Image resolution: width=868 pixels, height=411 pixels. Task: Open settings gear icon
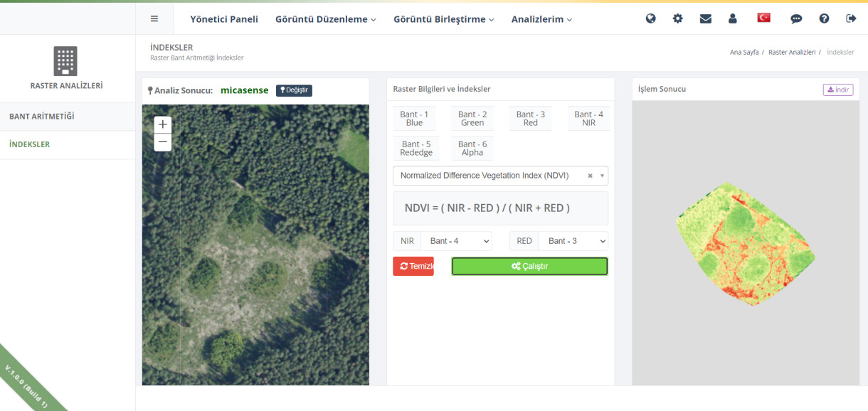pyautogui.click(x=677, y=19)
